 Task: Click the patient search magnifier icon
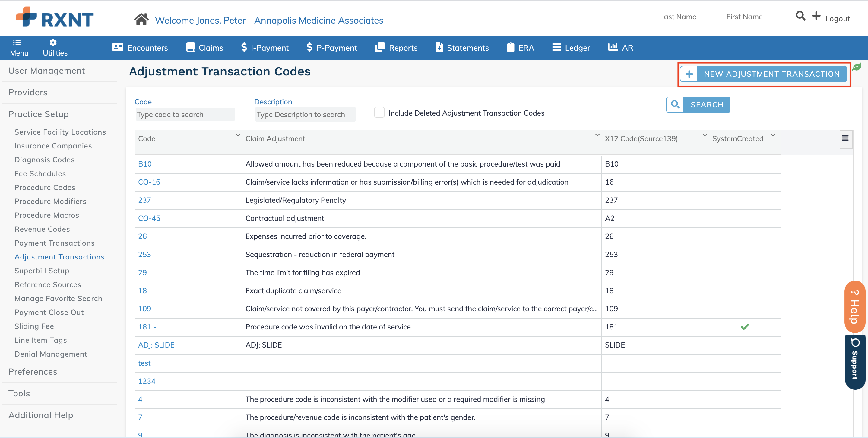pyautogui.click(x=801, y=16)
